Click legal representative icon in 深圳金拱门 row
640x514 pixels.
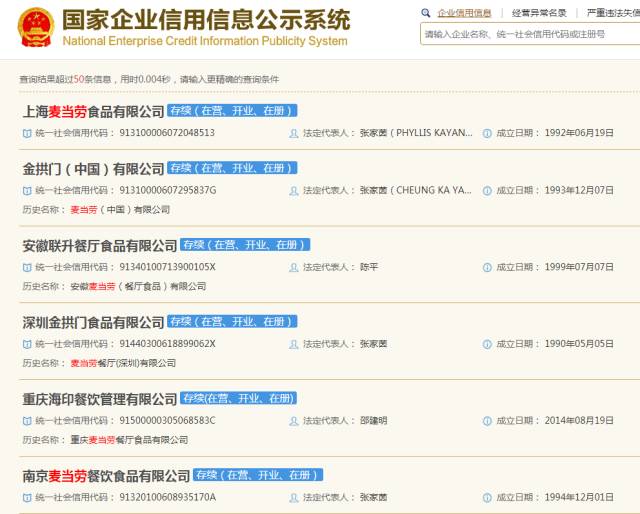click(x=293, y=344)
